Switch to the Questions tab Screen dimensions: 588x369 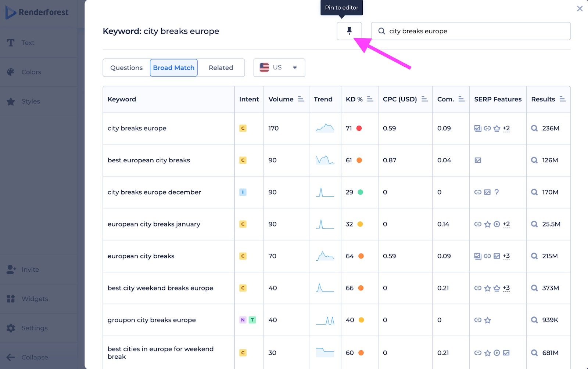pyautogui.click(x=126, y=68)
